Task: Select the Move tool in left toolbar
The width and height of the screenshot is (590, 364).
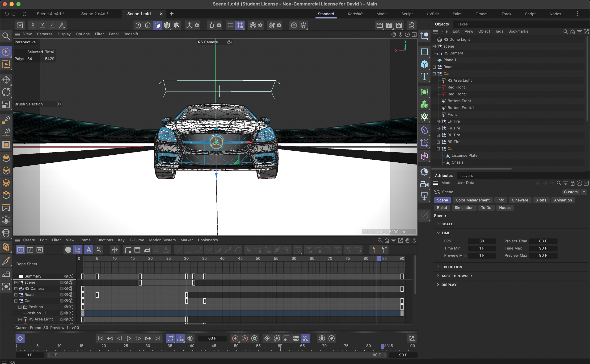Action: (x=6, y=80)
